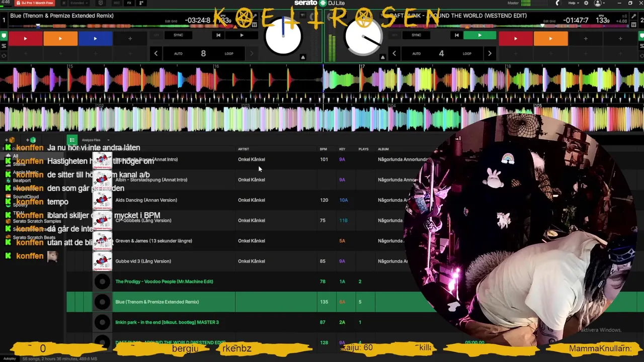644x362 pixels.
Task: Toggle the 4-beat auto loop on right deck
Action: tap(441, 53)
